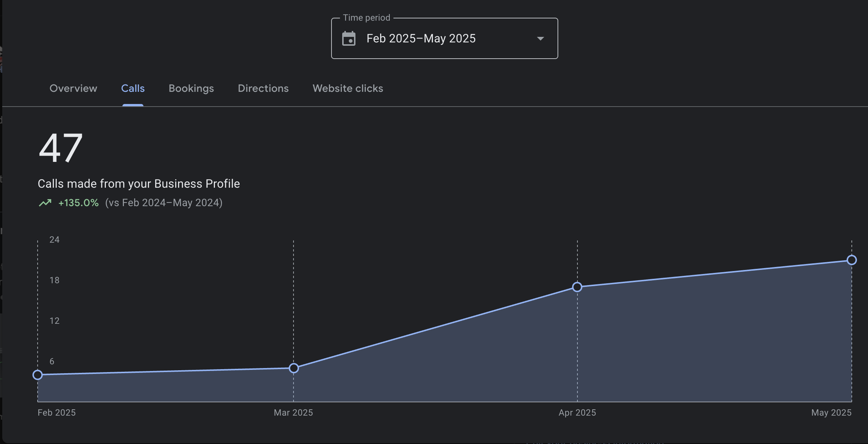Open the Website clicks tab

pos(347,89)
